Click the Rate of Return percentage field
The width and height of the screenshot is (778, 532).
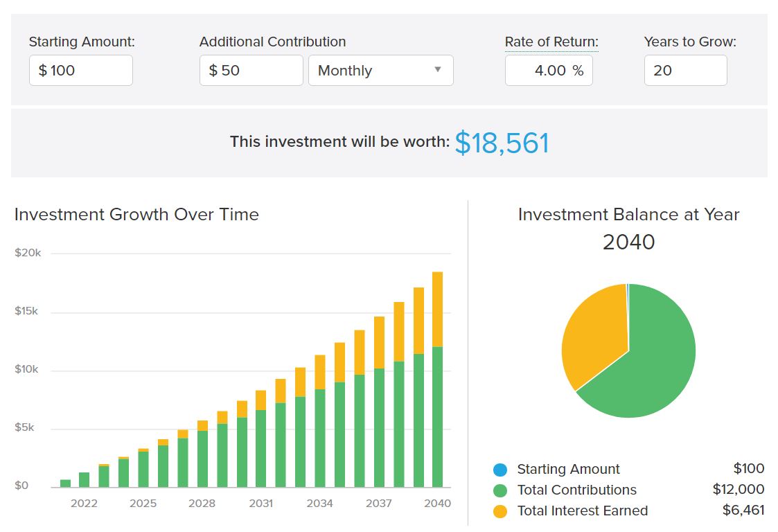pos(549,71)
